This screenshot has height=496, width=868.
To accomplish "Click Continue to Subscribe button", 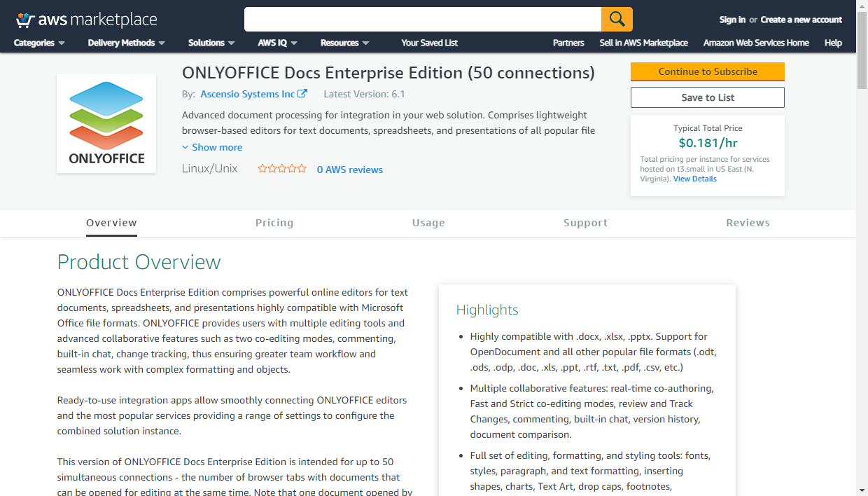I will [x=707, y=71].
